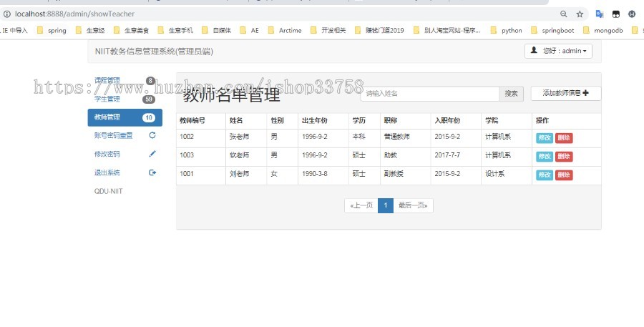Click the NIIT教务信息管理系统 header title
Viewport: 644px width, 327px height.
click(154, 52)
